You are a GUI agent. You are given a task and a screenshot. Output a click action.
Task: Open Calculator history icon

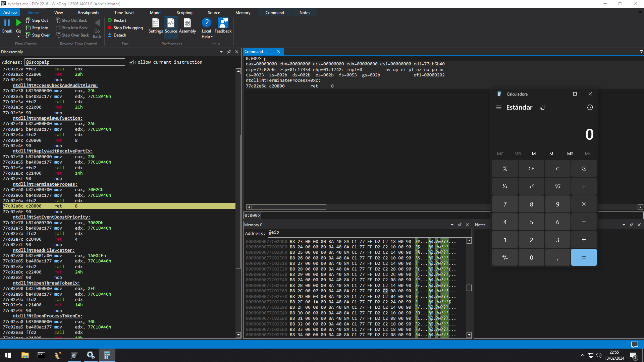click(590, 107)
